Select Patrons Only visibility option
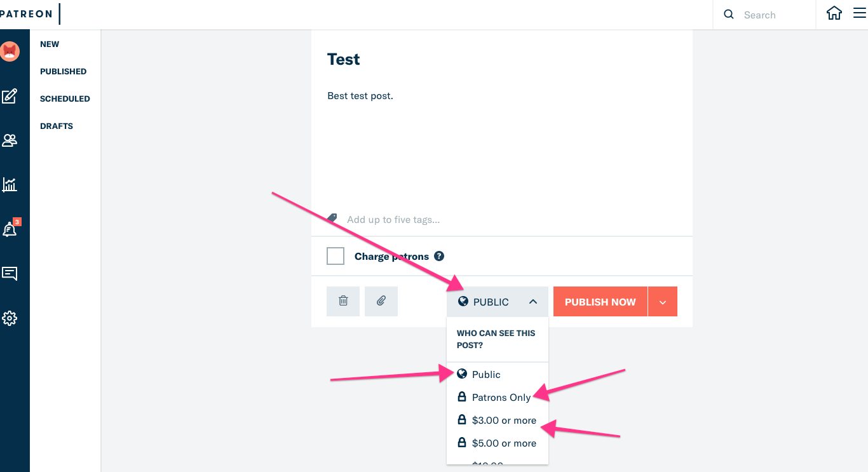 [x=501, y=398]
